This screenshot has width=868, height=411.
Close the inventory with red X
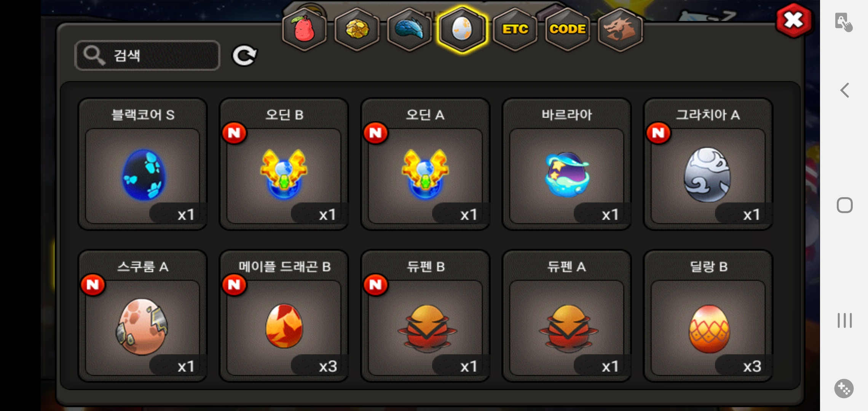pyautogui.click(x=793, y=20)
